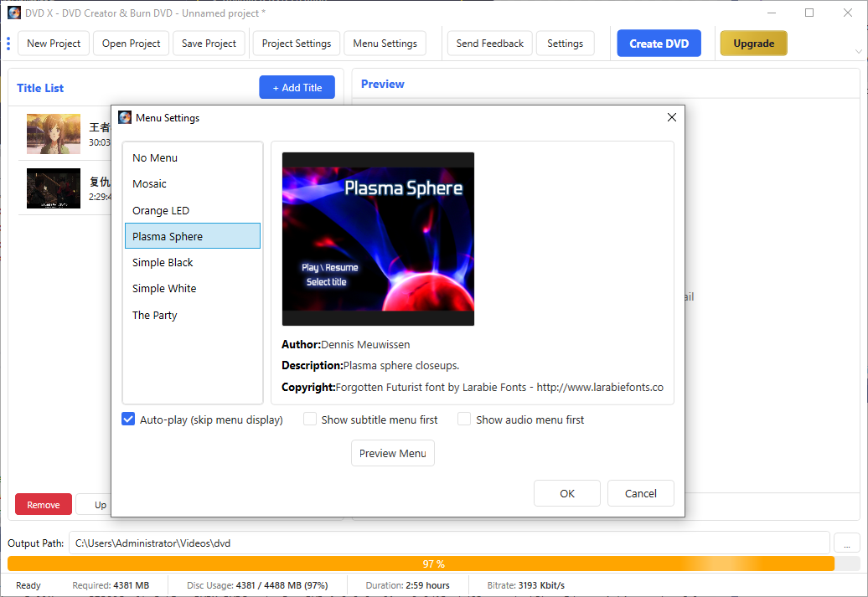Disable Auto-play (skip menu display) checkbox
The image size is (868, 597).
[128, 419]
